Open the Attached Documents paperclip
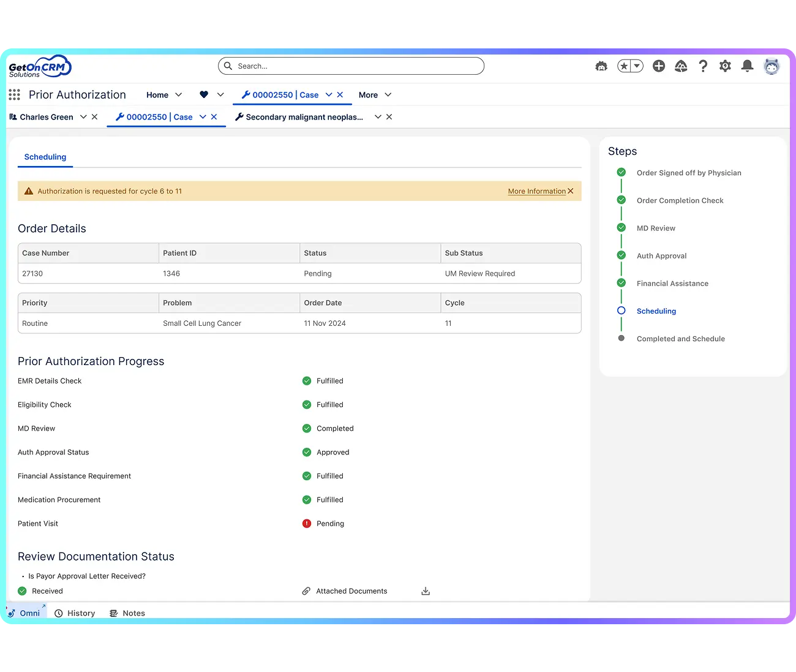The image size is (796, 672). pos(306,591)
